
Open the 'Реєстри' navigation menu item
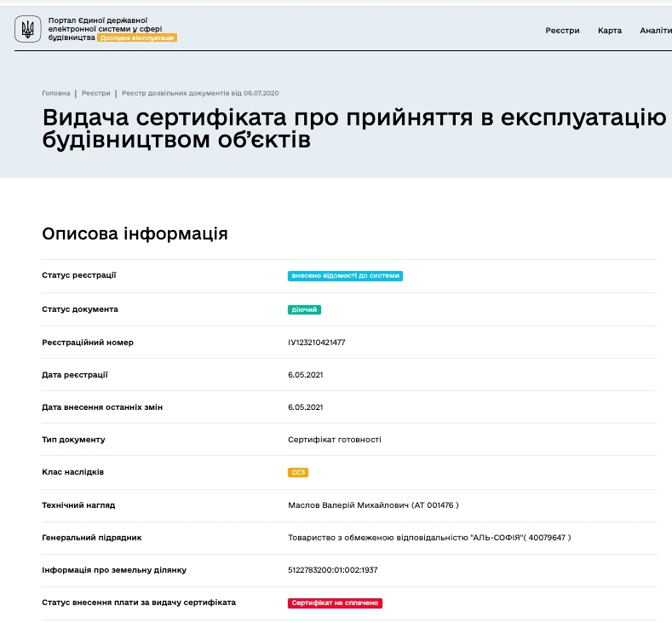tap(562, 31)
